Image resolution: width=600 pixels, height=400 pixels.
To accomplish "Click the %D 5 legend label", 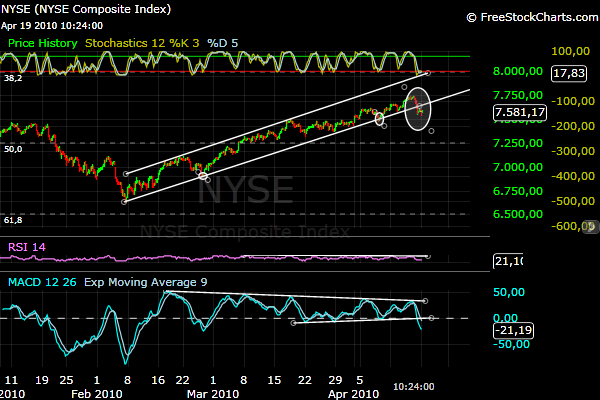I will pos(223,43).
